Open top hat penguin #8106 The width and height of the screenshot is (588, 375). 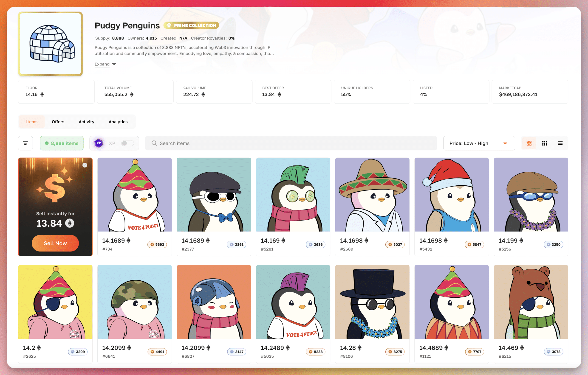(x=372, y=302)
